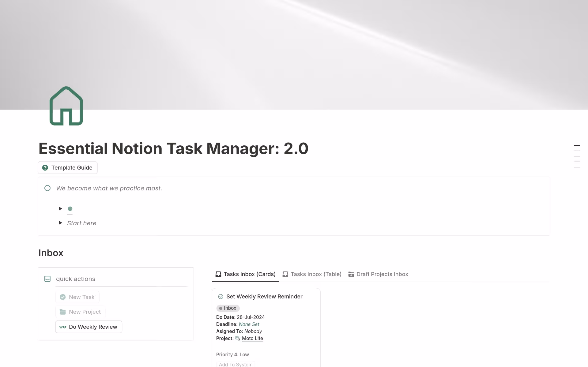Click the linked project icon beside Moto Life

(238, 339)
